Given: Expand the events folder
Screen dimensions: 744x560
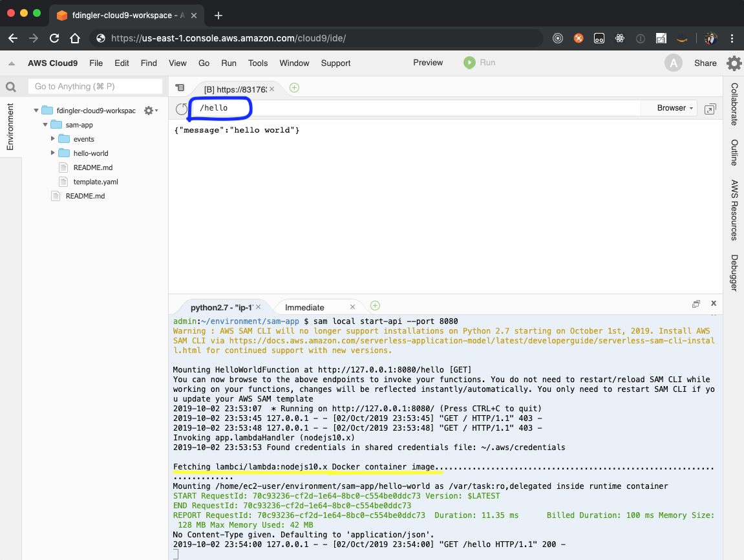Looking at the screenshot, I should pyautogui.click(x=52, y=139).
